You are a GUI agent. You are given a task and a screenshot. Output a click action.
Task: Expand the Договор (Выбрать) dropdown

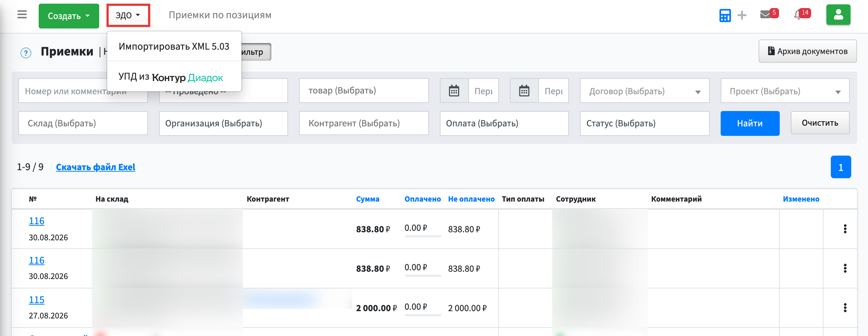[x=644, y=91]
